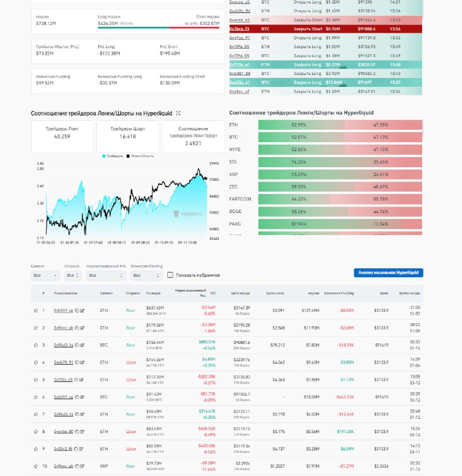Copy wallet address 0x7fda..d1 in row 5
Image resolution: width=462 pixels, height=476 pixels.
click(76, 380)
